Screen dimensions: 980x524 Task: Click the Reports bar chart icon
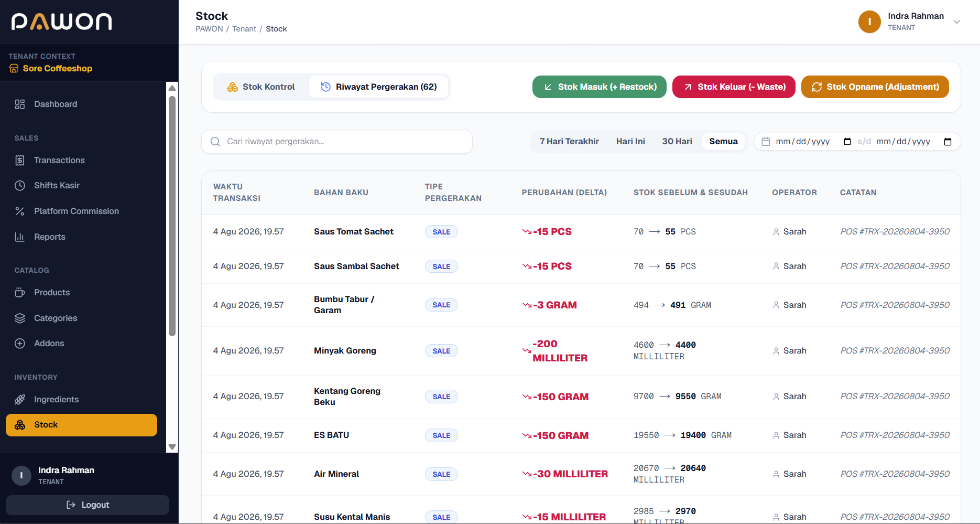pyautogui.click(x=20, y=237)
